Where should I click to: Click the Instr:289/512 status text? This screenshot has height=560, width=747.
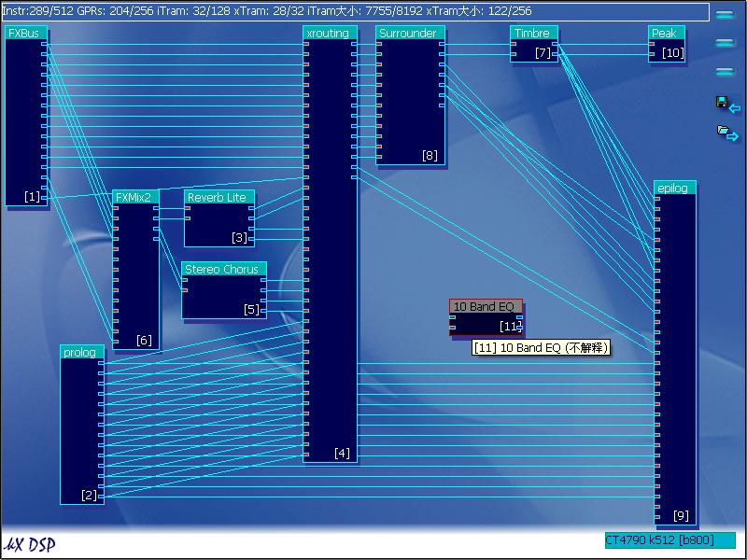(38, 10)
